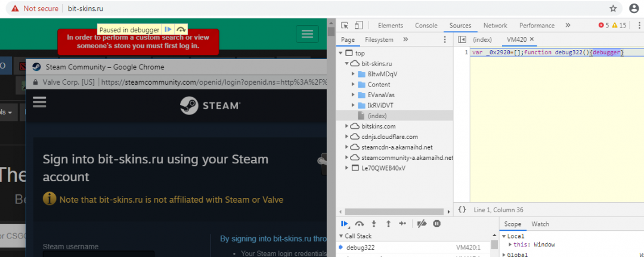Hide the navigator sidebar panel
Viewport: 644px width, 257px height.
tap(462, 39)
